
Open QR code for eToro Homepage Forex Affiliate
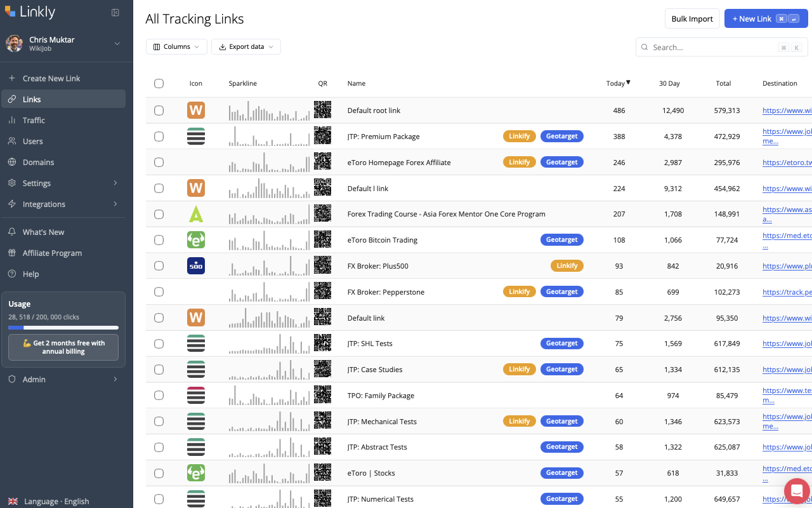pyautogui.click(x=322, y=162)
